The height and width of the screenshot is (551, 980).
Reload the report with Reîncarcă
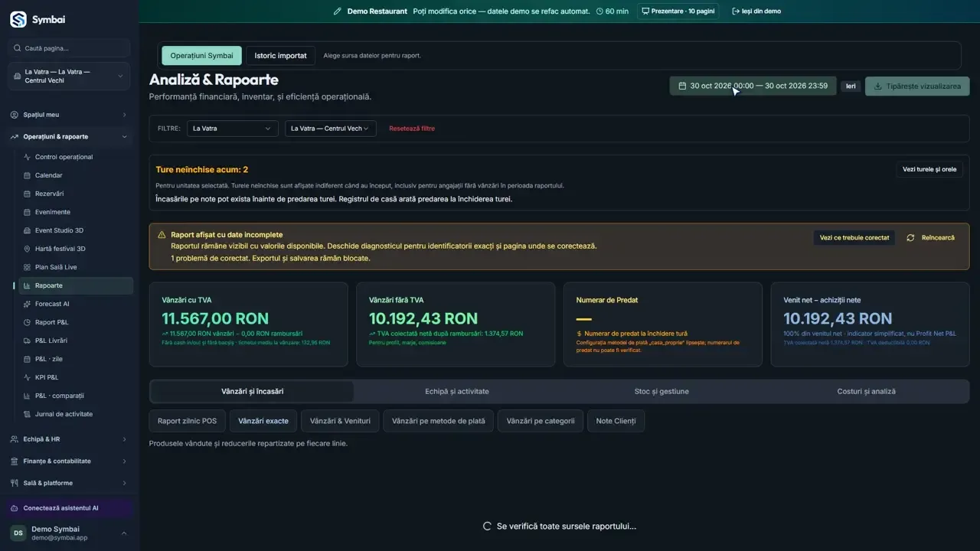click(x=931, y=238)
